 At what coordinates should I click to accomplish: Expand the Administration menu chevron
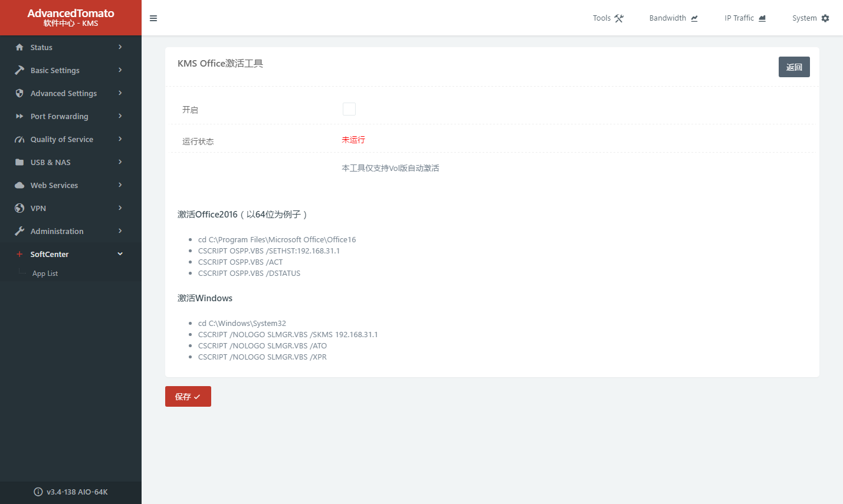coord(120,231)
